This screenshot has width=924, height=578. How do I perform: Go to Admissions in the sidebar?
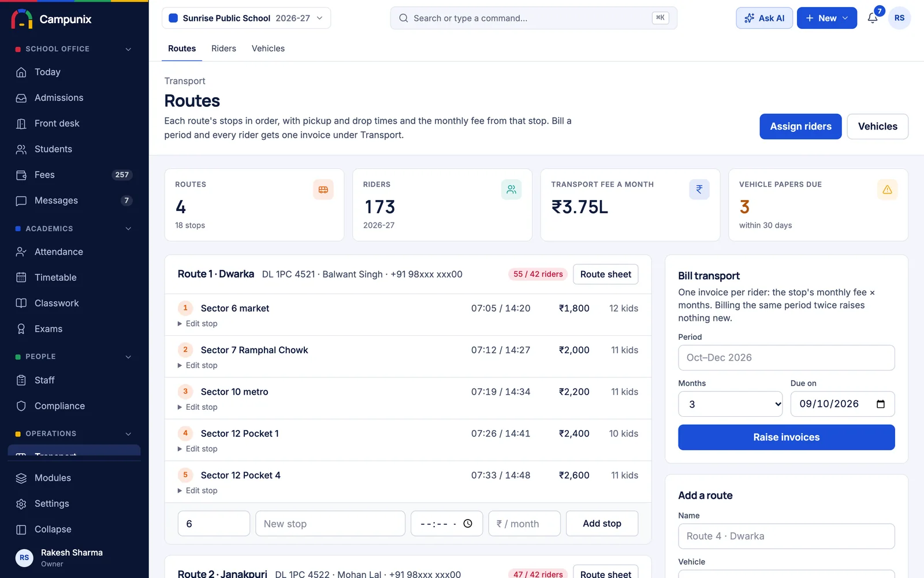tap(74, 98)
